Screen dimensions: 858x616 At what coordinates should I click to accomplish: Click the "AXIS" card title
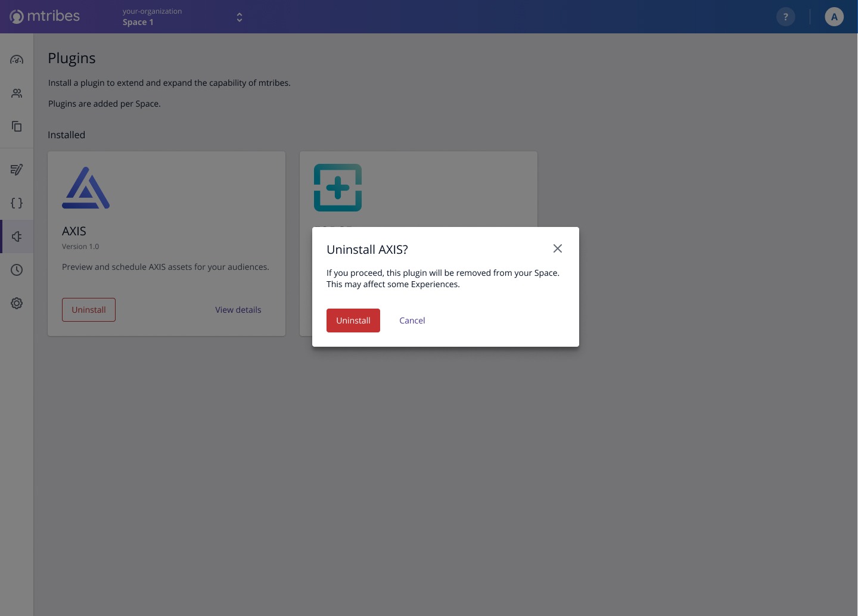coord(74,231)
